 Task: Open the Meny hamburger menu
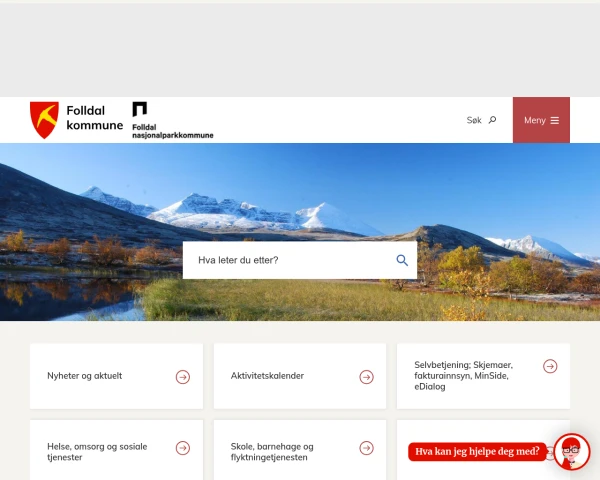click(x=541, y=120)
